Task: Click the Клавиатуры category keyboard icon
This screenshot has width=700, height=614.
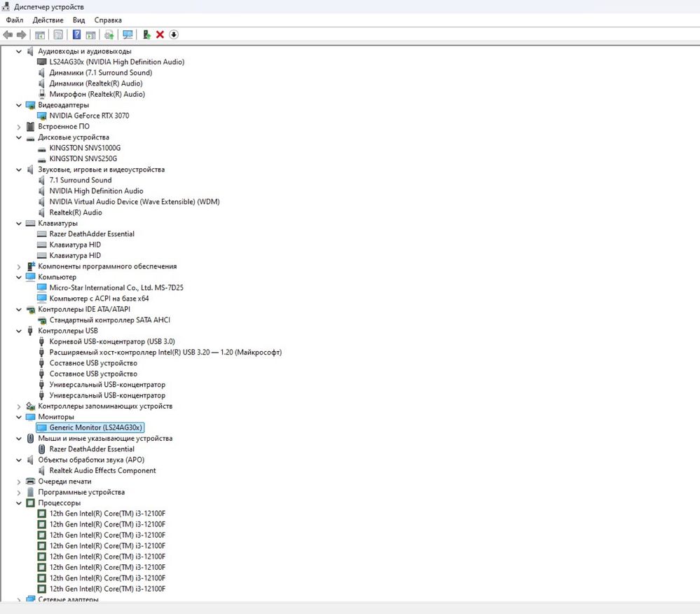Action: [30, 224]
